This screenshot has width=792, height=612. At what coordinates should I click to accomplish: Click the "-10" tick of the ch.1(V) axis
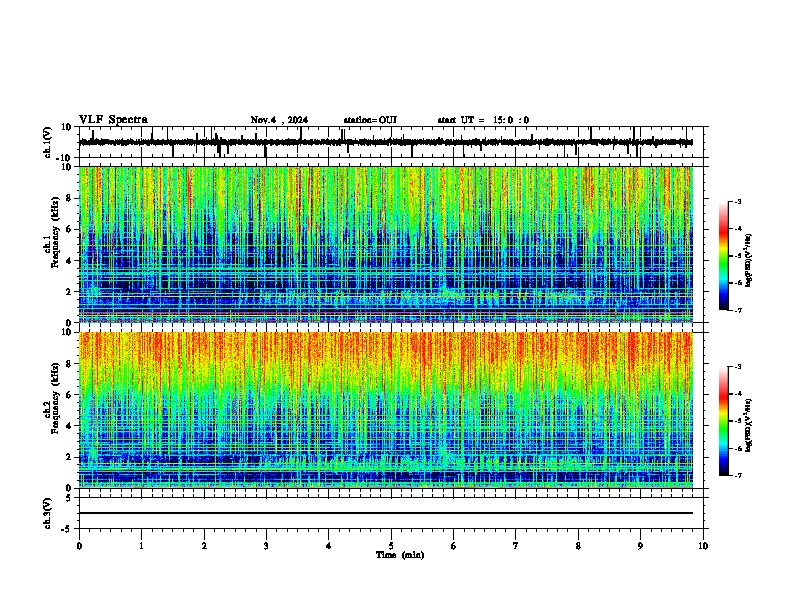(x=65, y=157)
